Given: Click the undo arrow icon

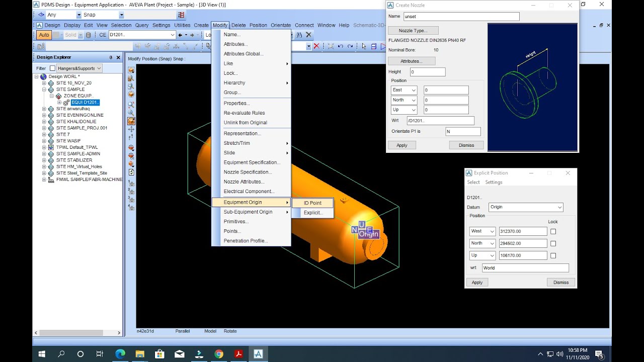Looking at the screenshot, I should tap(341, 46).
